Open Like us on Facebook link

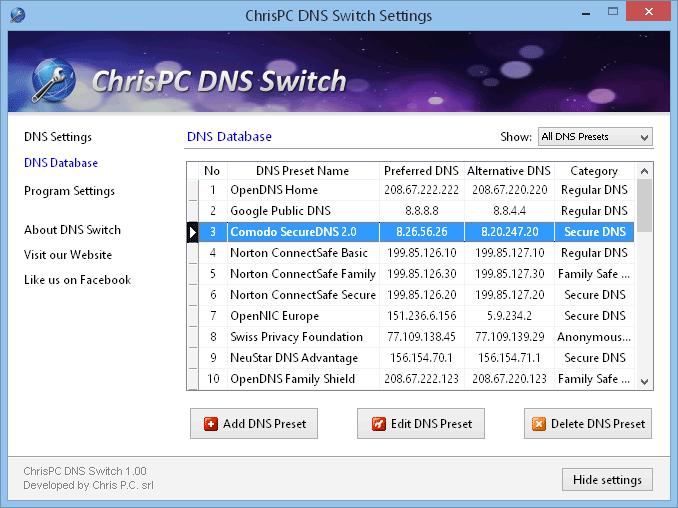click(77, 280)
